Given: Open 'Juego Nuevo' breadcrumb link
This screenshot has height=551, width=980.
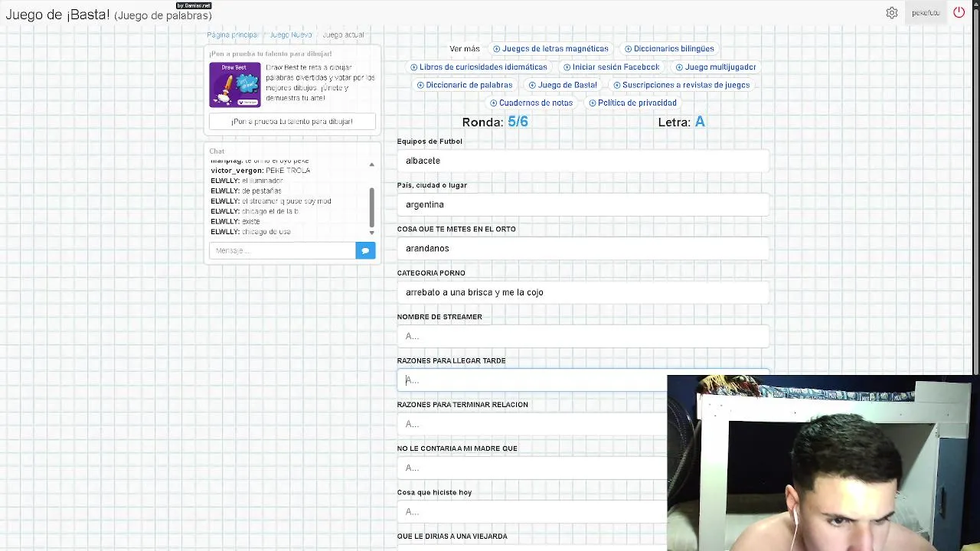Looking at the screenshot, I should point(291,35).
